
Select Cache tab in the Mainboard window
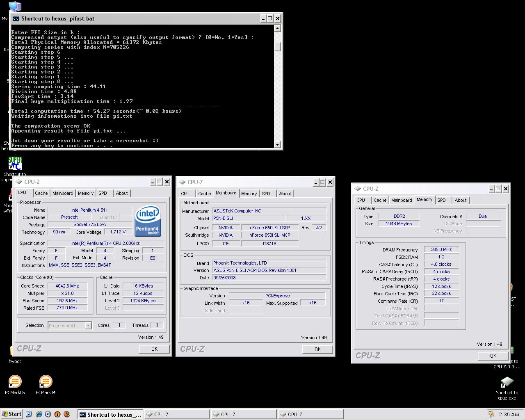[204, 194]
